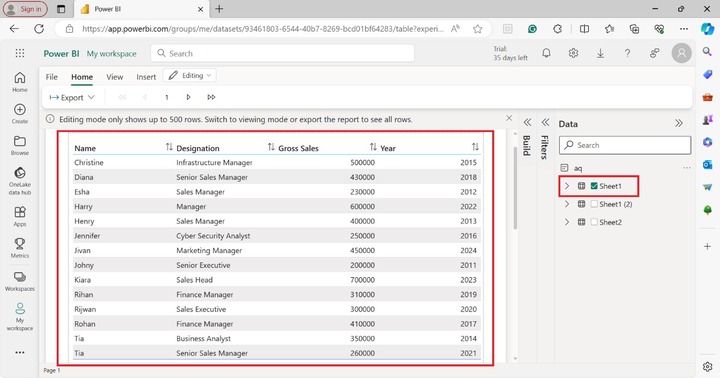This screenshot has height=378, width=720.
Task: Click the top Power BI search box
Action: [x=282, y=53]
